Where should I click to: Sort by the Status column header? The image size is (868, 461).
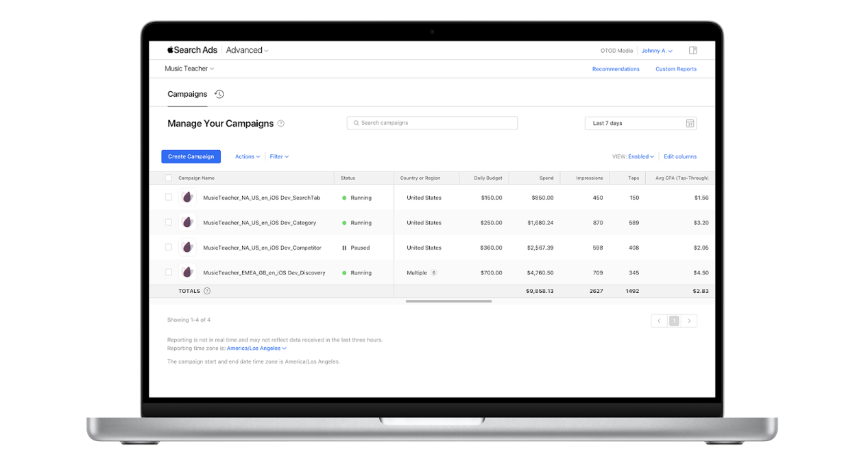tap(348, 178)
